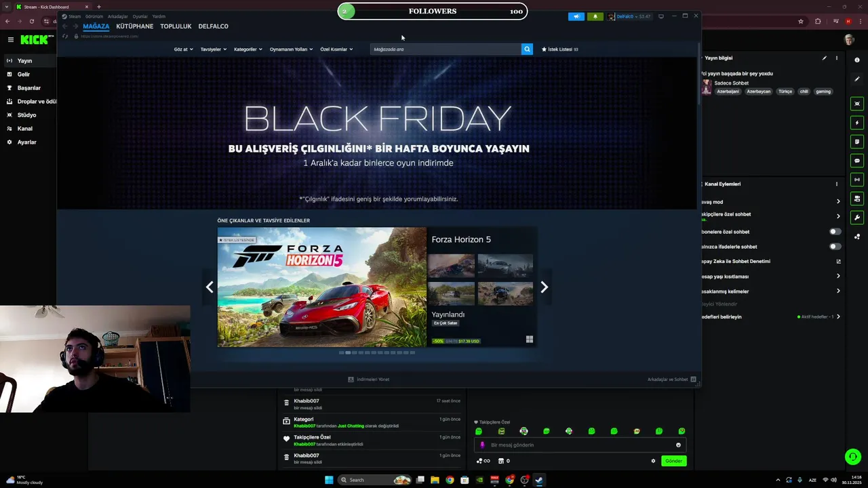
Task: Open Arkadaşlar ve Sohbet in Steam
Action: (x=671, y=380)
